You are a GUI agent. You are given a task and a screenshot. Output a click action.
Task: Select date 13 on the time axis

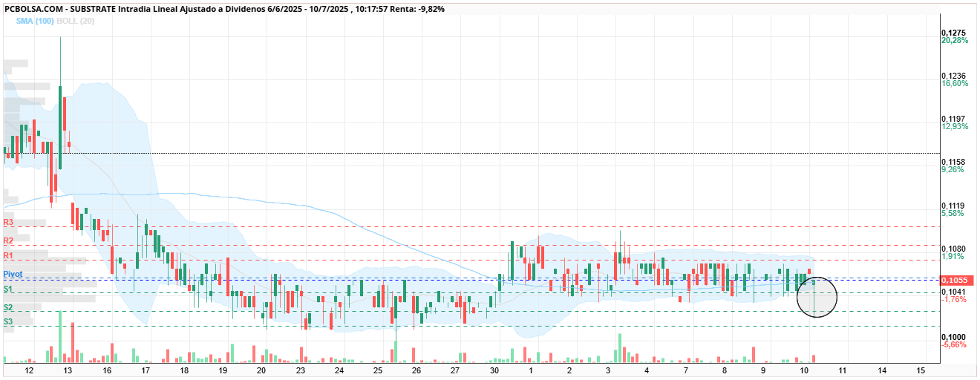68,370
